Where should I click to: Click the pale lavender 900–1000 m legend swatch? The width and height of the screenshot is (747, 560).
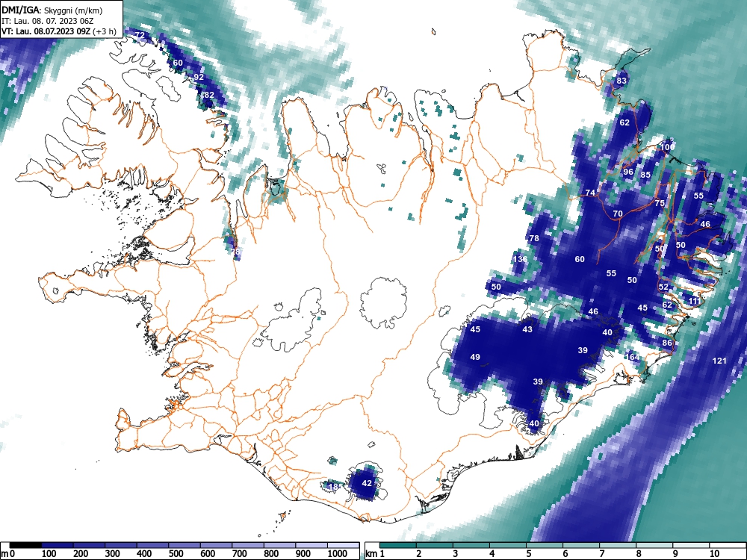[x=311, y=545]
